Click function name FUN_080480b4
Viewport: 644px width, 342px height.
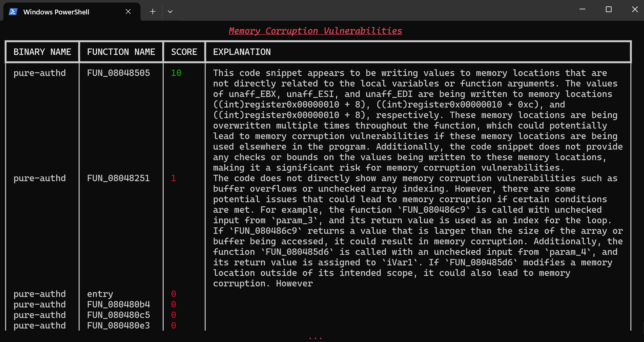118,304
